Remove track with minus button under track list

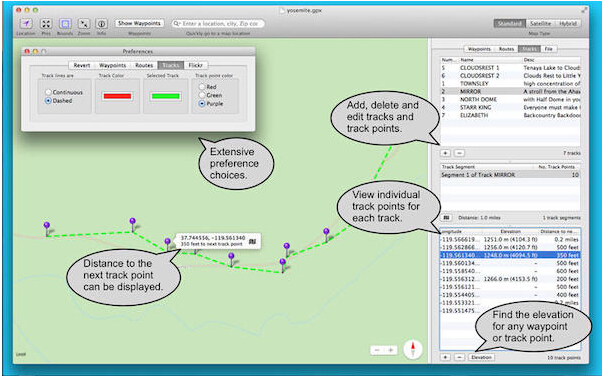click(x=459, y=153)
